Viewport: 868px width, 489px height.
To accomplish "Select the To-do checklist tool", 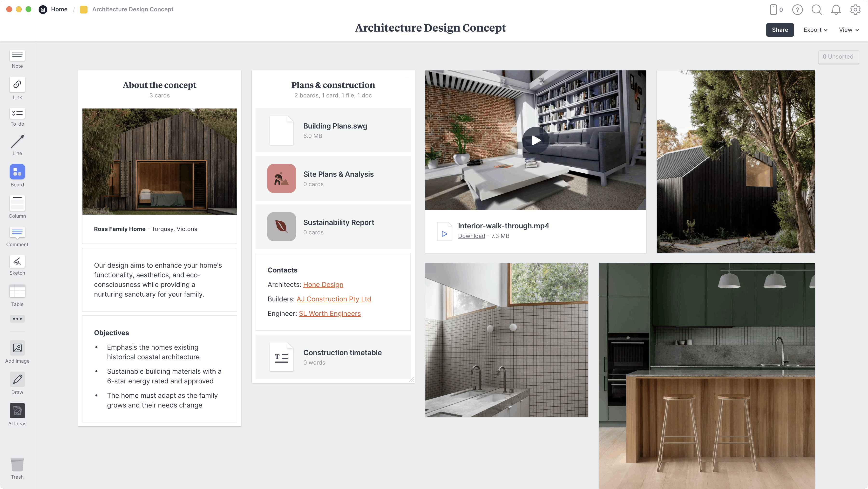I will [17, 114].
